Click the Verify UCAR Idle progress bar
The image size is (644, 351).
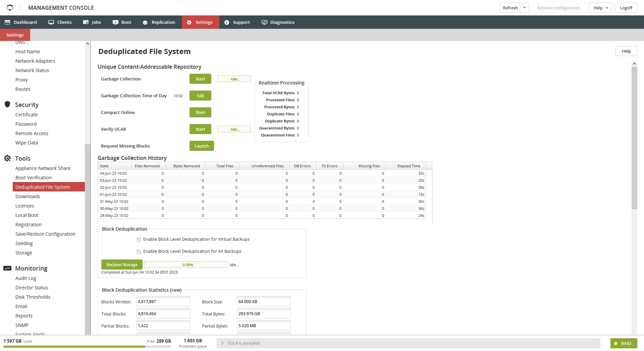pos(234,129)
